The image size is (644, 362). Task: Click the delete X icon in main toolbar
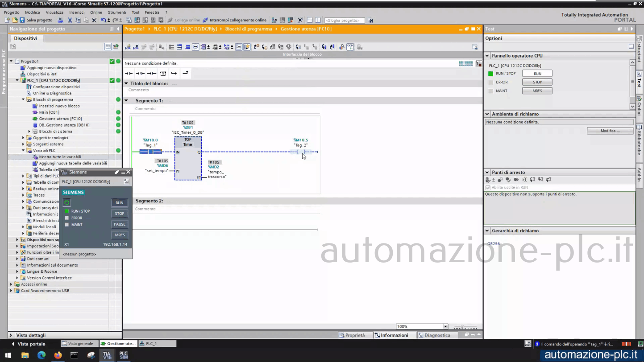coord(94,20)
